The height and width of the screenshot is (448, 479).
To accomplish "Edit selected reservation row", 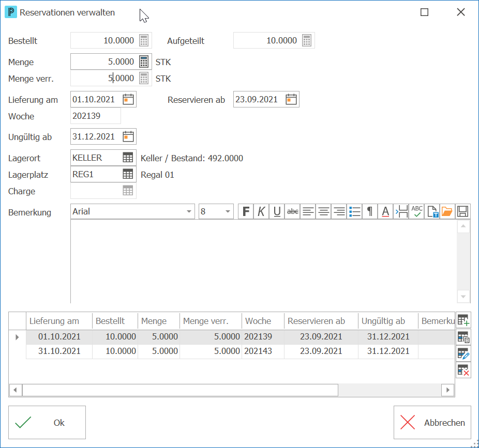I will [x=463, y=354].
